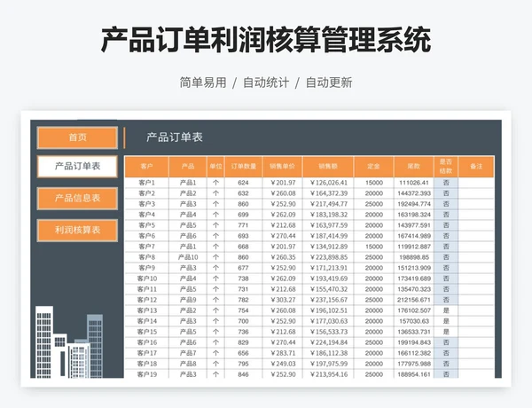Select the 产品10 cell in 客户8 row
532x408 pixels.
point(188,257)
